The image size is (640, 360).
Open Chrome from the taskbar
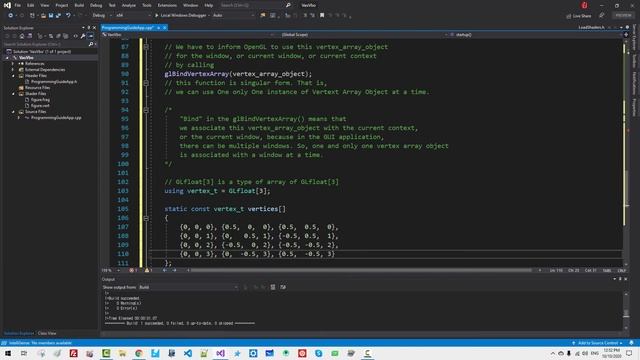[139, 353]
